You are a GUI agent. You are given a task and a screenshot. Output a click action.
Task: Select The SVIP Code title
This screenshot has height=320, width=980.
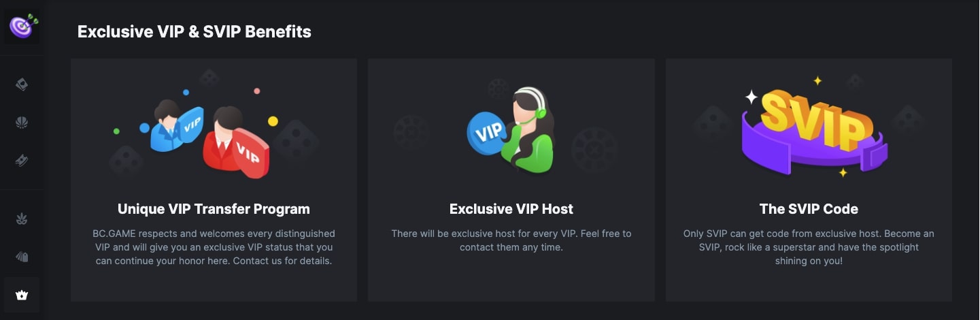[x=809, y=209]
